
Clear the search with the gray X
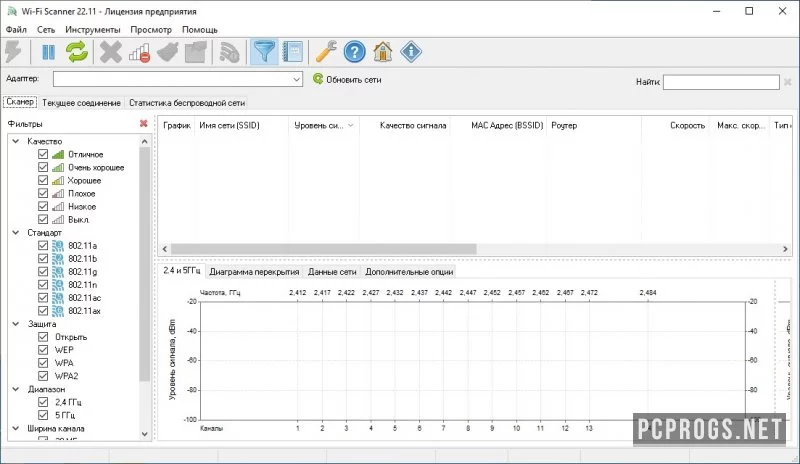click(x=788, y=82)
